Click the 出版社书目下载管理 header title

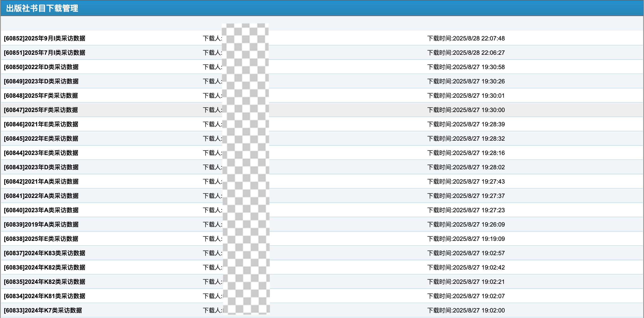(42, 8)
